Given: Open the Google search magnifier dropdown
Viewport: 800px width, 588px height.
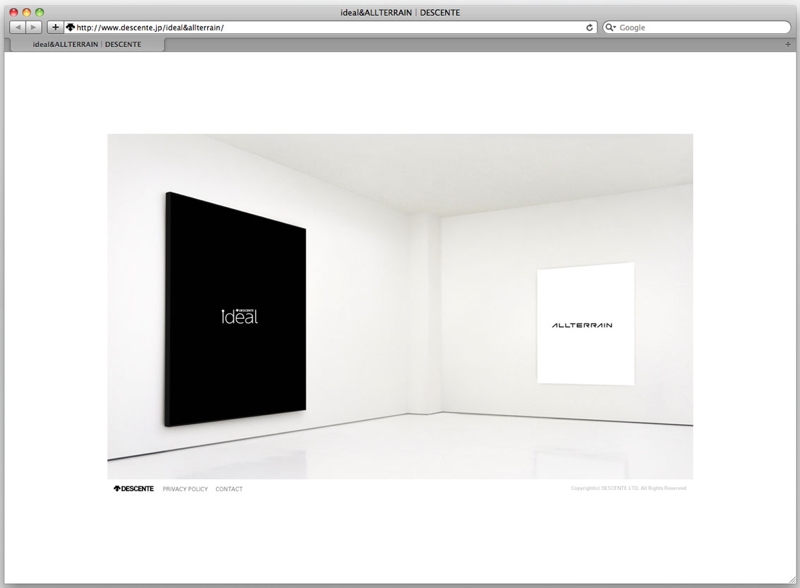Looking at the screenshot, I should [x=610, y=28].
